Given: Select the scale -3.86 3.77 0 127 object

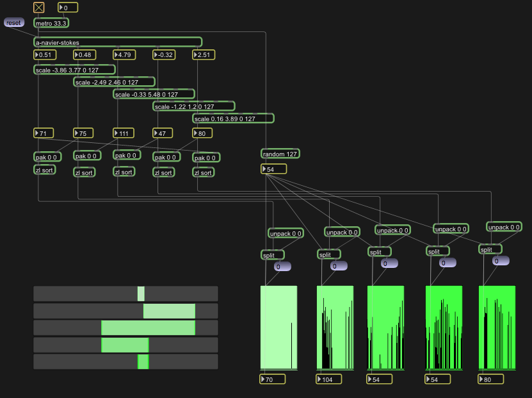Looking at the screenshot, I should click(x=74, y=69).
